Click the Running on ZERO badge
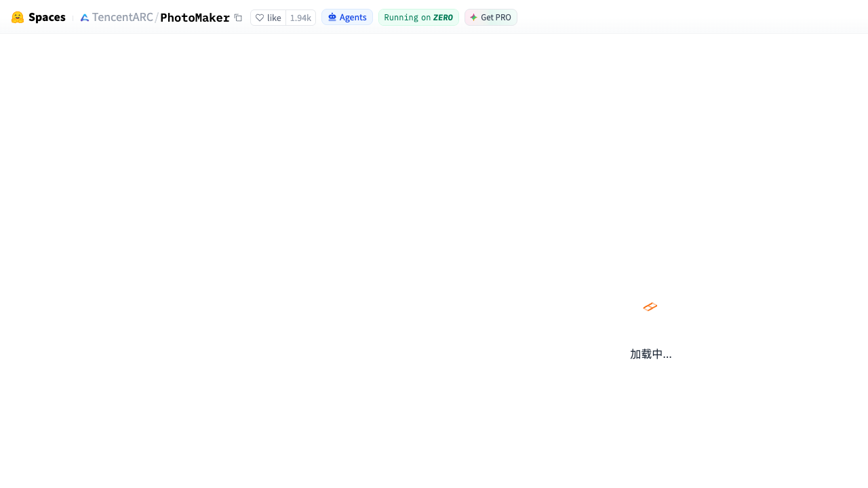868x488 pixels. 418,17
